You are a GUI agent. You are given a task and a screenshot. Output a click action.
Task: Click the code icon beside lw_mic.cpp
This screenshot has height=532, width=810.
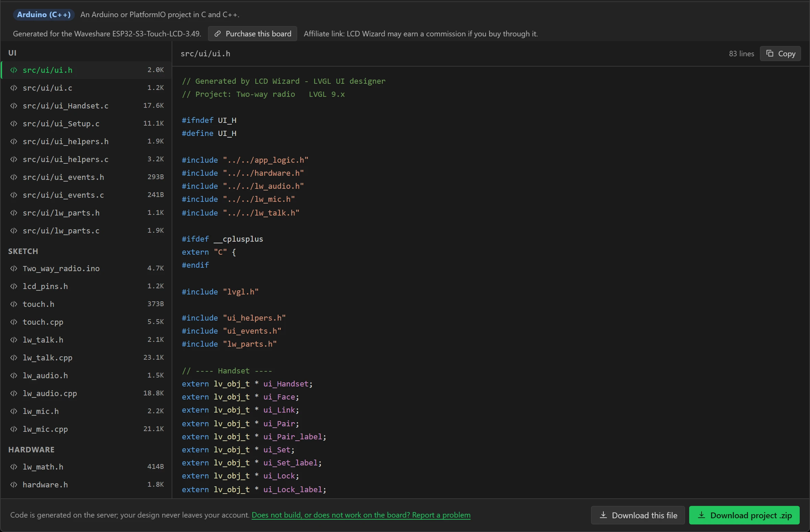click(x=14, y=429)
